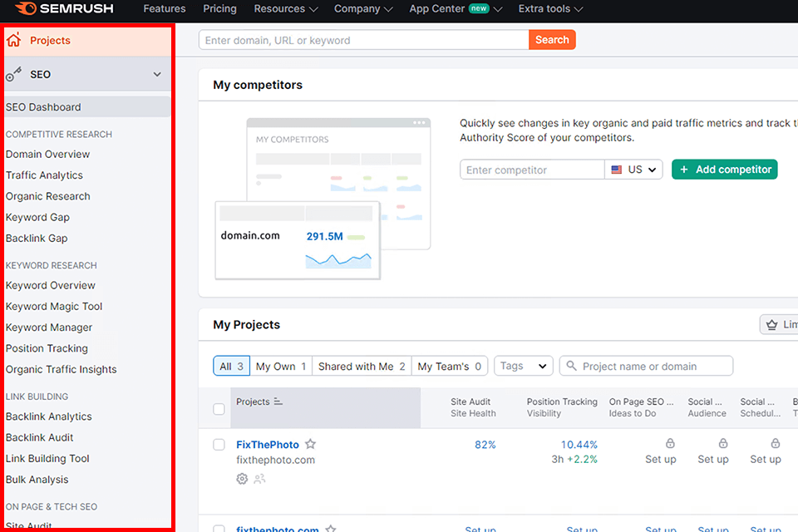Screen dimensions: 798x532
Task: Open Backlink Audit in sidebar
Action: tap(40, 437)
